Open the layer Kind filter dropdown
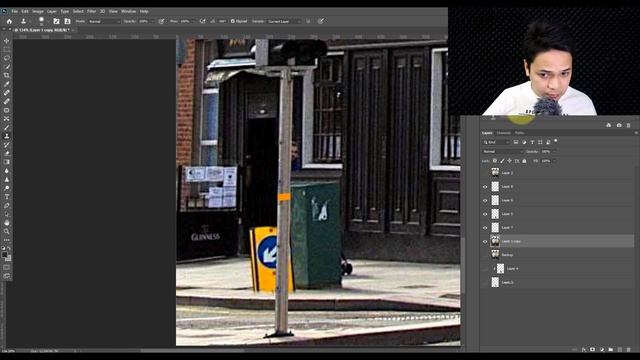Screen dimensions: 640x360 [x=496, y=142]
